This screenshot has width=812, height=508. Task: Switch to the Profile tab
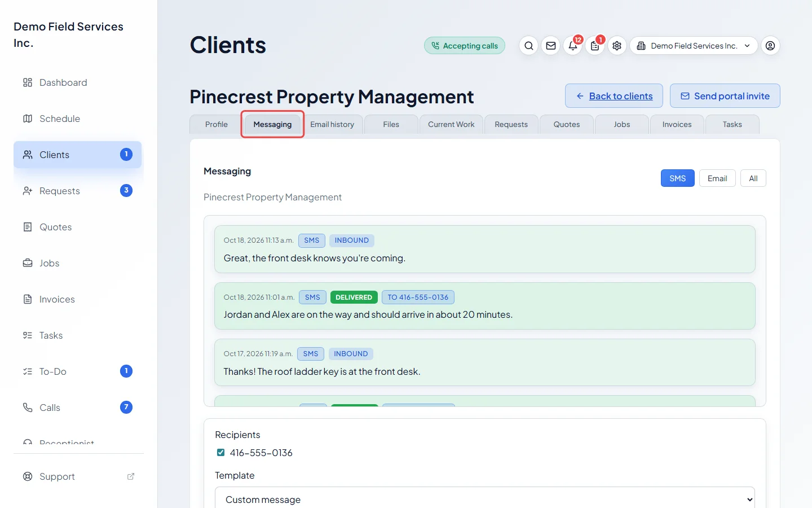coord(217,124)
